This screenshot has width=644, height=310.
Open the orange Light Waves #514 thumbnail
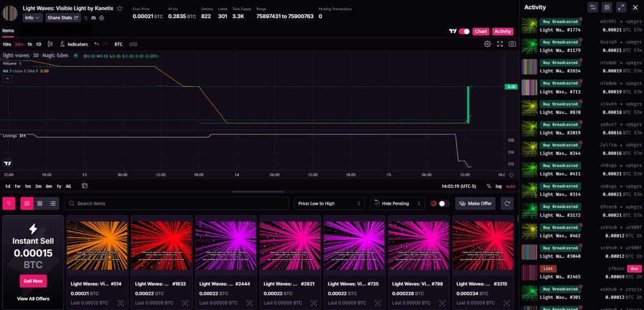pos(97,246)
